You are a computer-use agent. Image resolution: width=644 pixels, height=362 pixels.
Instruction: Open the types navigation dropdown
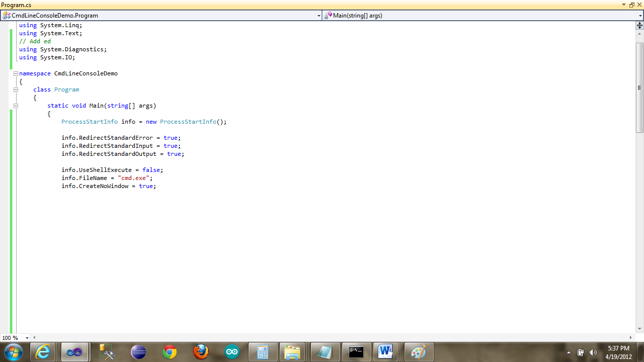(318, 16)
